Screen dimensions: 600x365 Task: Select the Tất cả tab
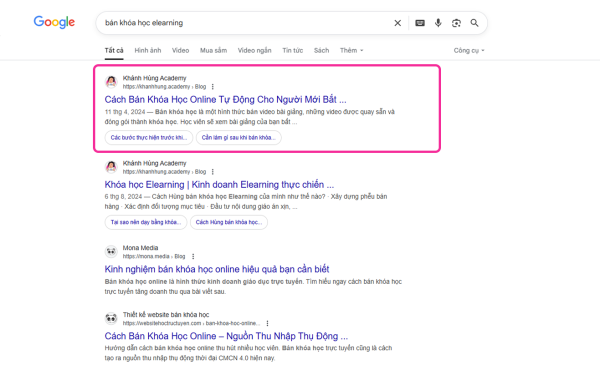tap(114, 50)
